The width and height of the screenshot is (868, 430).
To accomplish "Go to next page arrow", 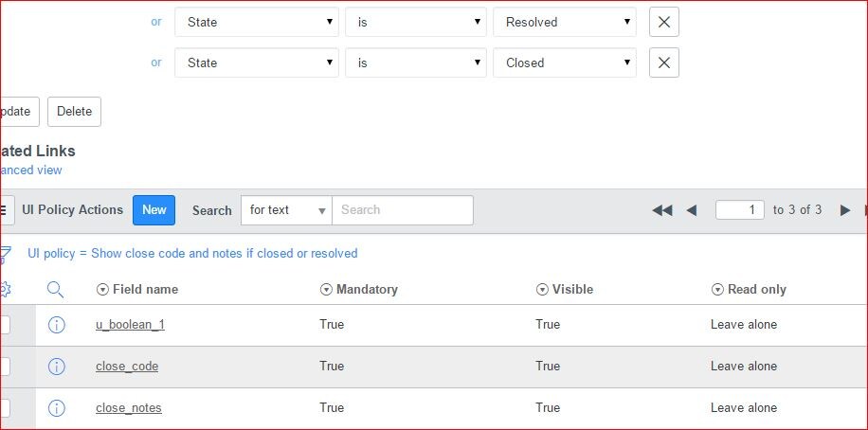I will coord(844,210).
